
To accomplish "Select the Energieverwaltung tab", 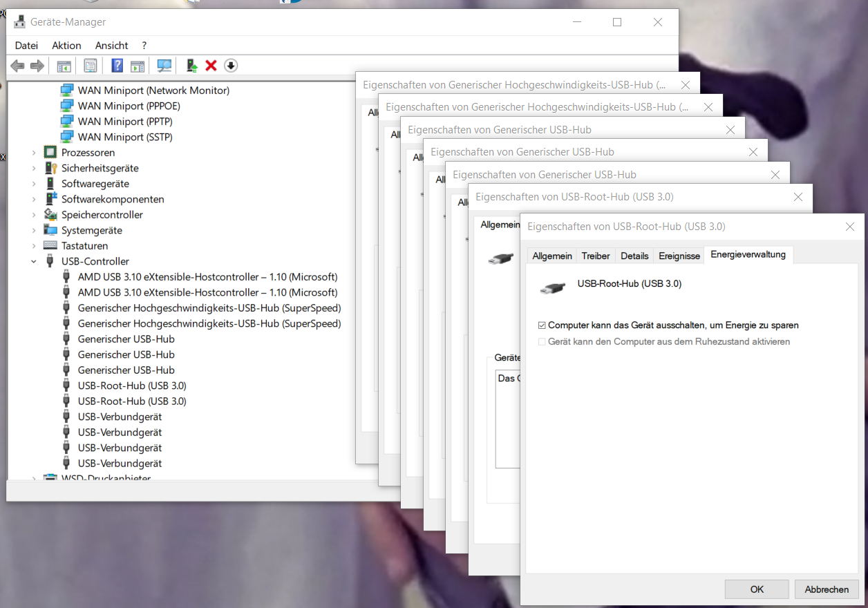I will click(748, 254).
